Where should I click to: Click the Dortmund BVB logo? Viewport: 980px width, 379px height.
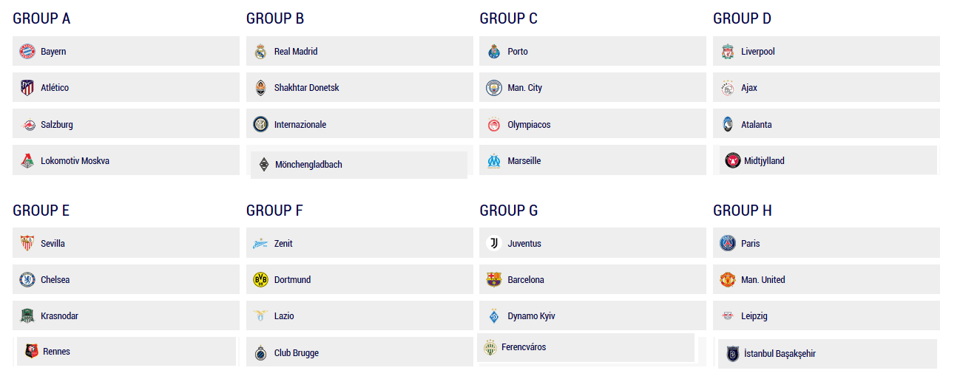260,279
